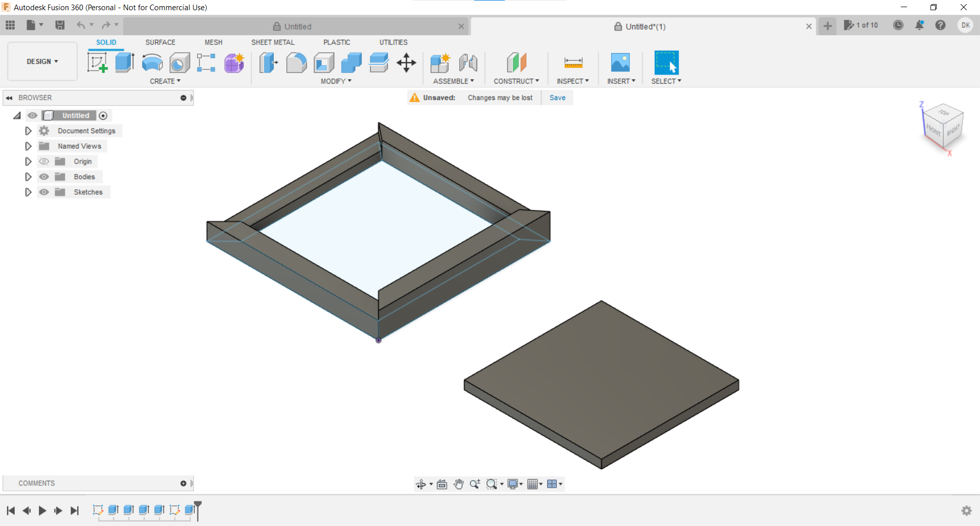Image resolution: width=980 pixels, height=526 pixels.
Task: Switch to the Sheet Metal tab
Action: click(x=273, y=42)
